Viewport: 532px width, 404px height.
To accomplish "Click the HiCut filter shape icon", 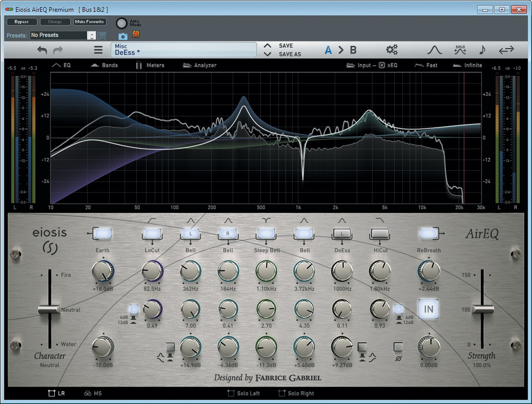I will click(380, 221).
